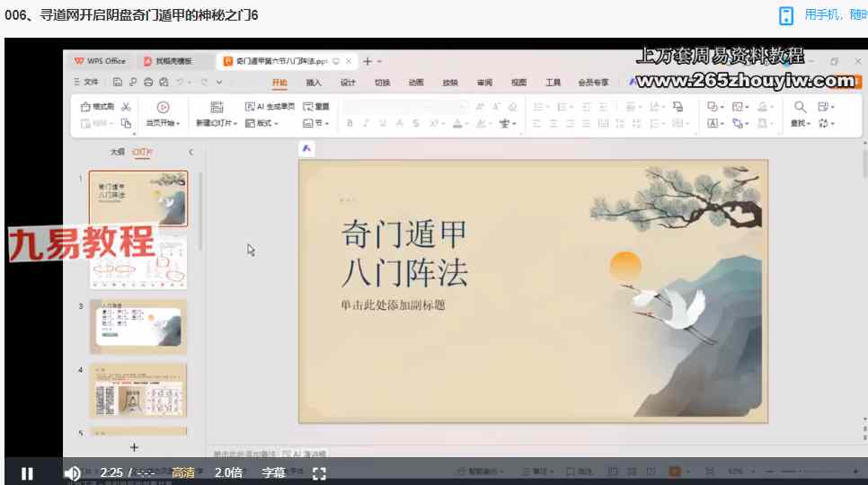Click the scissors cut icon

click(126, 107)
